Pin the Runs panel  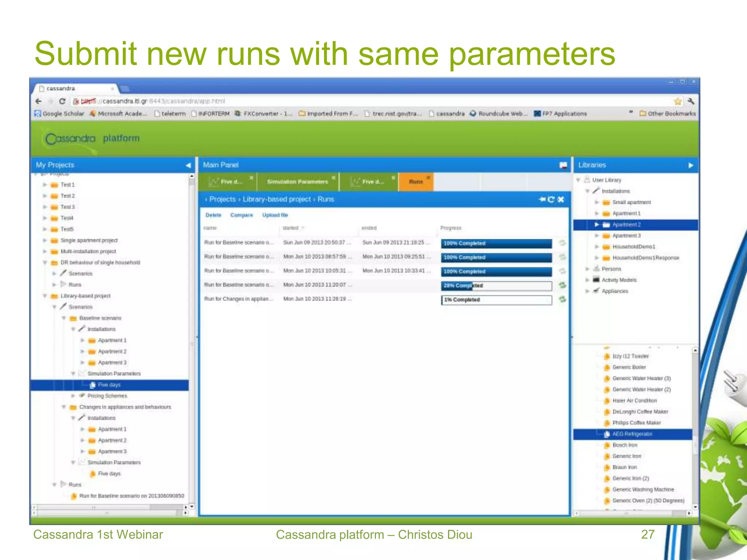tap(542, 199)
